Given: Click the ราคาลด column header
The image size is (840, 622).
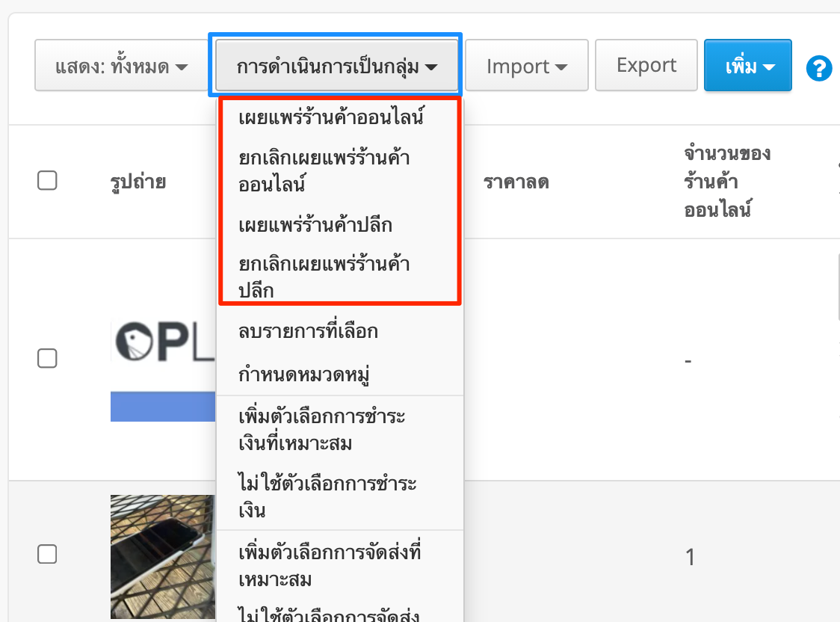Looking at the screenshot, I should click(516, 182).
